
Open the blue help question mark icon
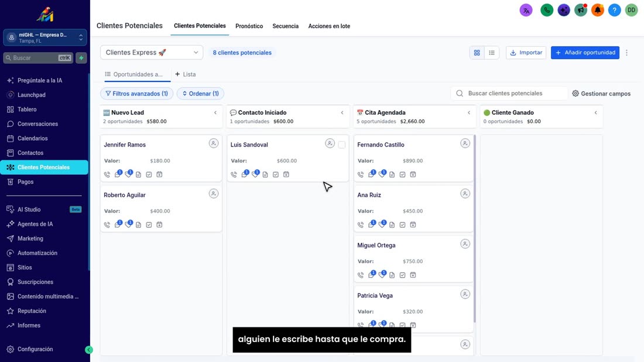614,11
